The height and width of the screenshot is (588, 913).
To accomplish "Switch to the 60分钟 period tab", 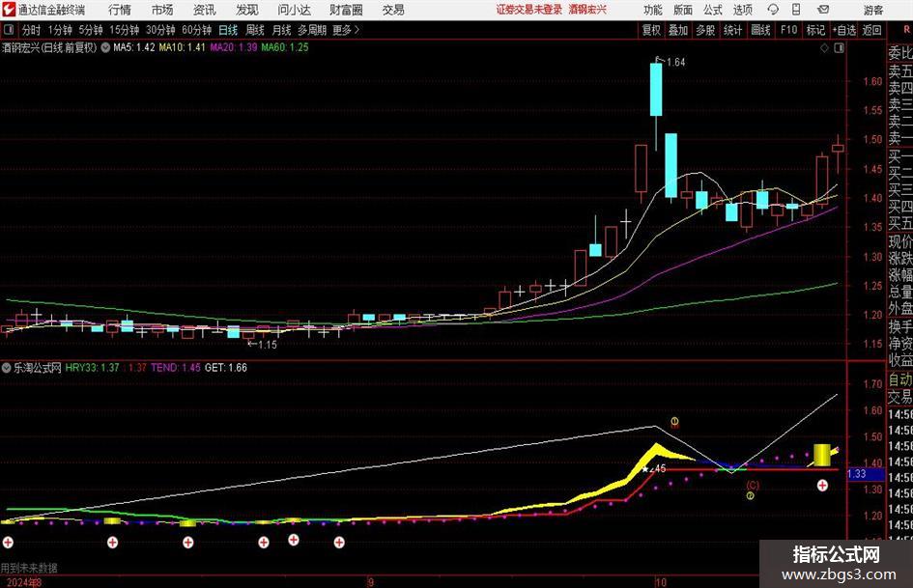I will click(x=197, y=30).
